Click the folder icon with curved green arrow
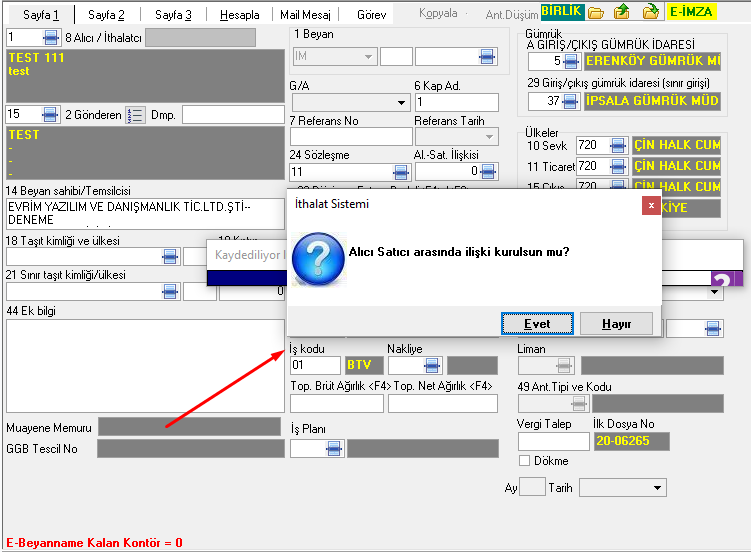This screenshot has height=552, width=751. coord(650,13)
